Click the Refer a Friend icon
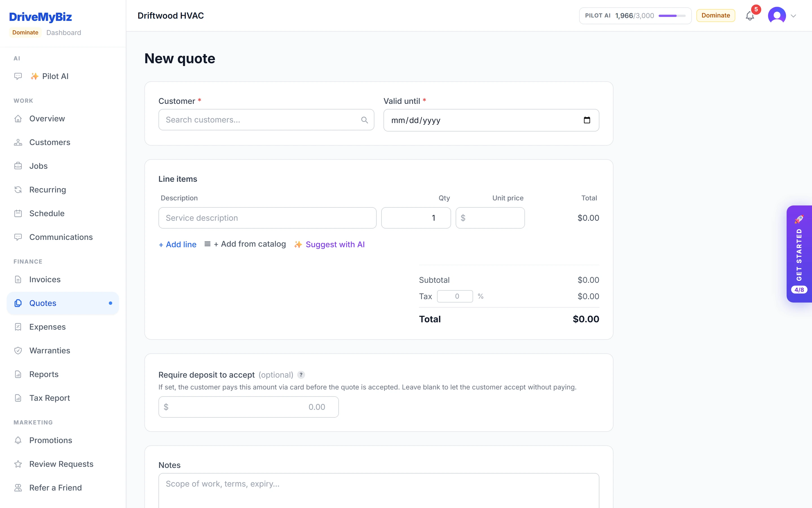 pos(18,487)
